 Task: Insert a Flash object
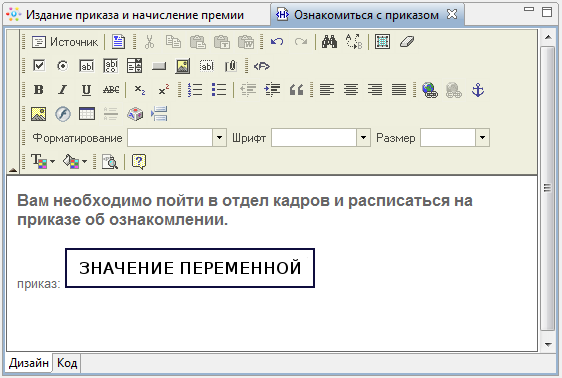(63, 114)
